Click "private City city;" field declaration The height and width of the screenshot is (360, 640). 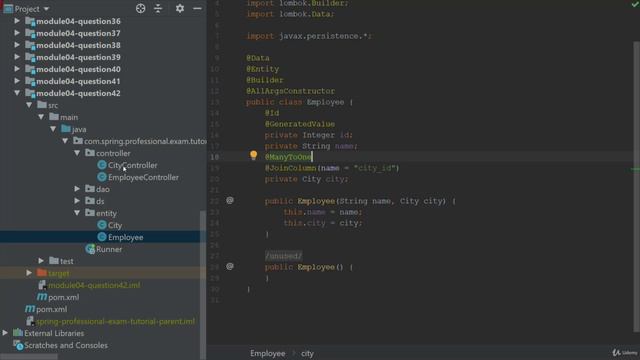click(307, 179)
